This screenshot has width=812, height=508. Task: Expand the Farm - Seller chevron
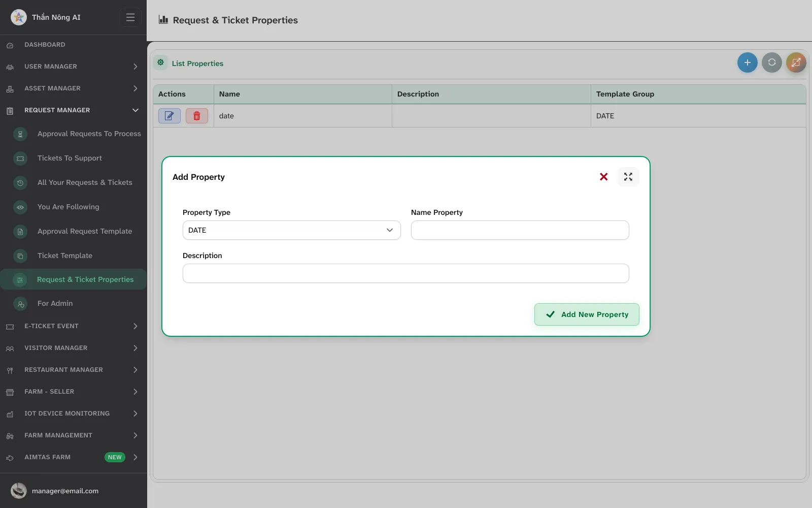click(x=136, y=392)
